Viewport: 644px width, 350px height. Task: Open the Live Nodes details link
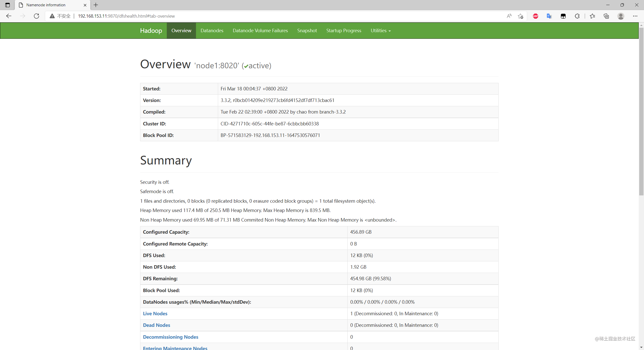(x=155, y=313)
